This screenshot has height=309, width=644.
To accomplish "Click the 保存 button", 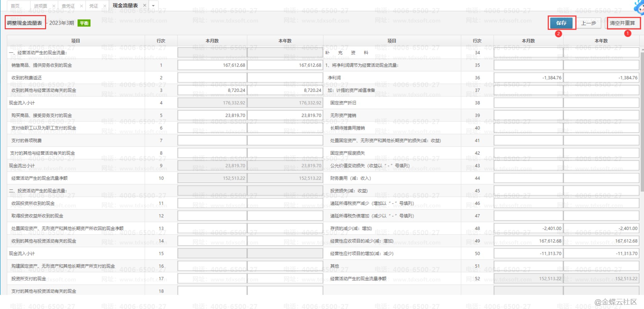I will [x=561, y=23].
